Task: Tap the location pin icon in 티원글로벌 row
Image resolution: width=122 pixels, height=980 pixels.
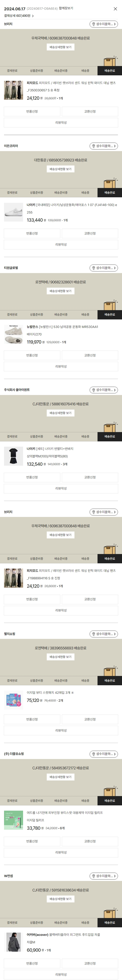Action: [x=93, y=268]
